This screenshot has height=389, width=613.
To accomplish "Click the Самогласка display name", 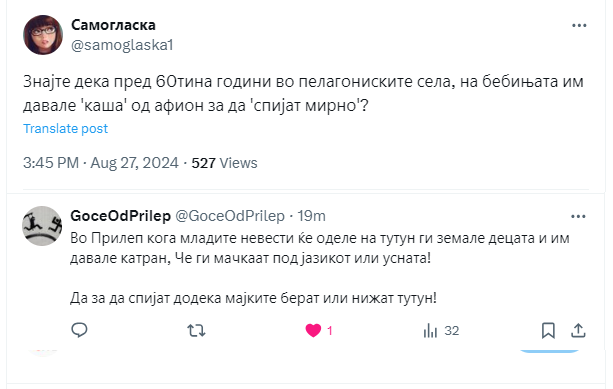I will click(x=113, y=25).
